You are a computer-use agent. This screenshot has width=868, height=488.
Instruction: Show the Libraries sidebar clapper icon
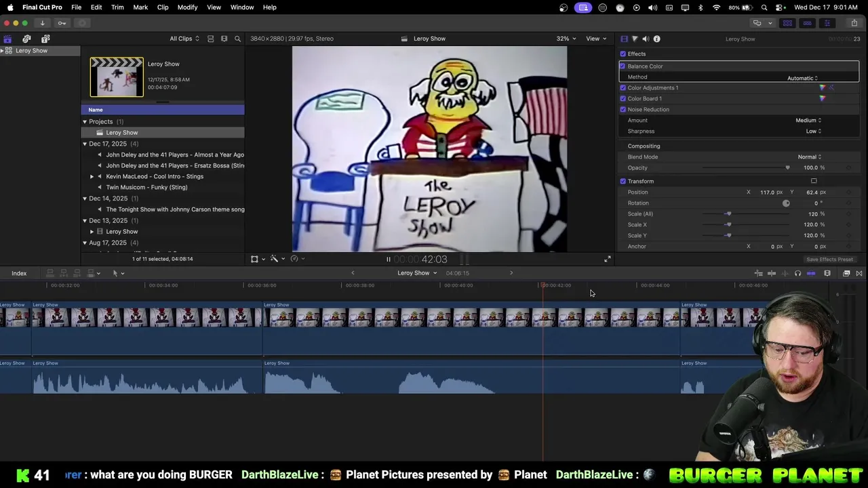(x=7, y=39)
